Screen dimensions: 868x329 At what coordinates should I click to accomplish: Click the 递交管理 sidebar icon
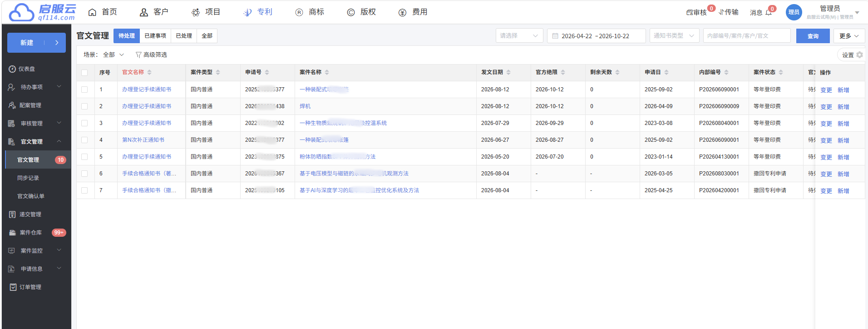coord(12,214)
